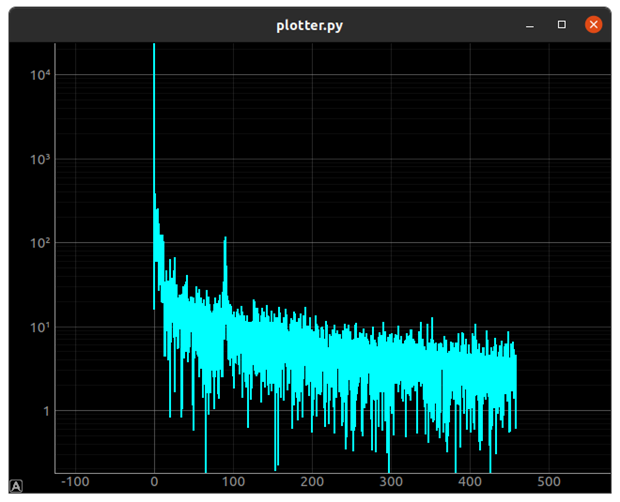The width and height of the screenshot is (620, 502).
Task: Minimize the plotter.py window
Action: click(530, 24)
